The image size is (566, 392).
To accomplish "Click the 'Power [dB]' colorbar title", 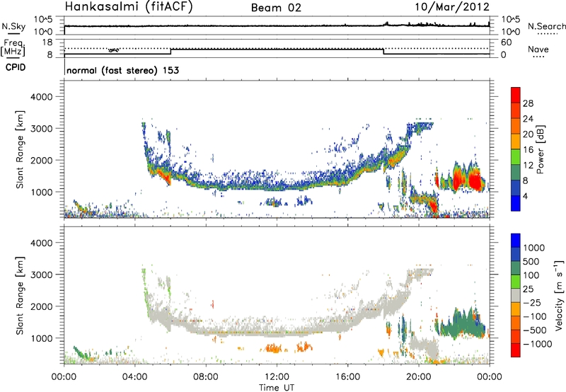I will [541, 149].
